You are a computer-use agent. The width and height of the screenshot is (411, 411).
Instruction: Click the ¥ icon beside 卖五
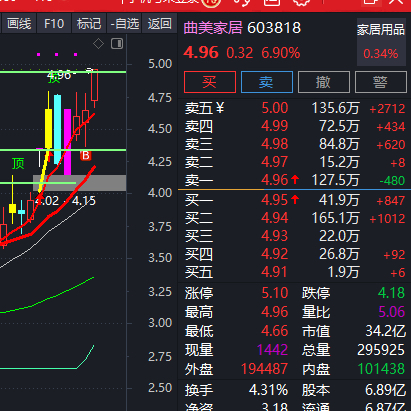coord(220,108)
